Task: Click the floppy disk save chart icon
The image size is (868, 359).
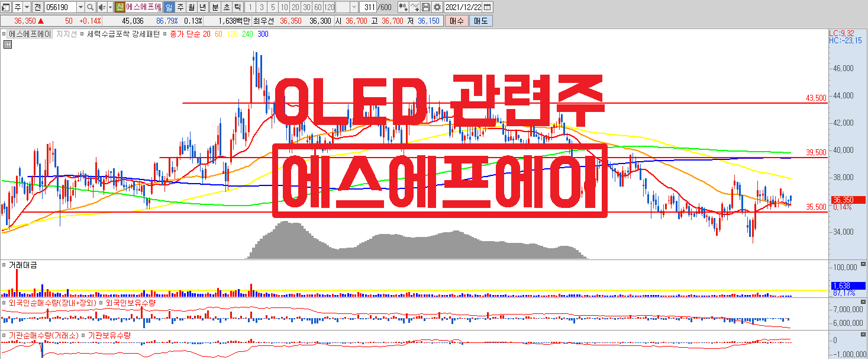Action: (x=425, y=7)
